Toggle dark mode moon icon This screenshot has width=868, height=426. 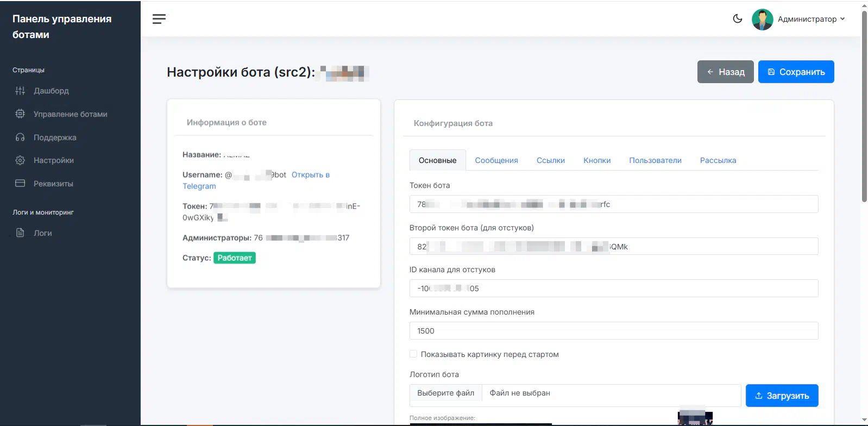click(737, 18)
